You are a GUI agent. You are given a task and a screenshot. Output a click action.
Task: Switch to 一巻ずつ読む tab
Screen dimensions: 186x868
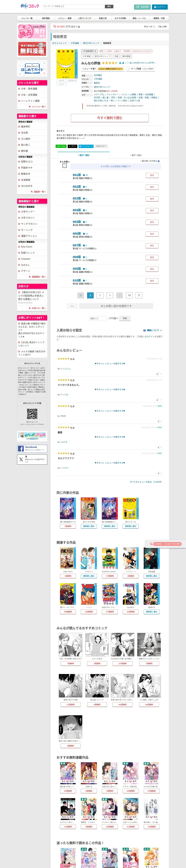tap(136, 155)
